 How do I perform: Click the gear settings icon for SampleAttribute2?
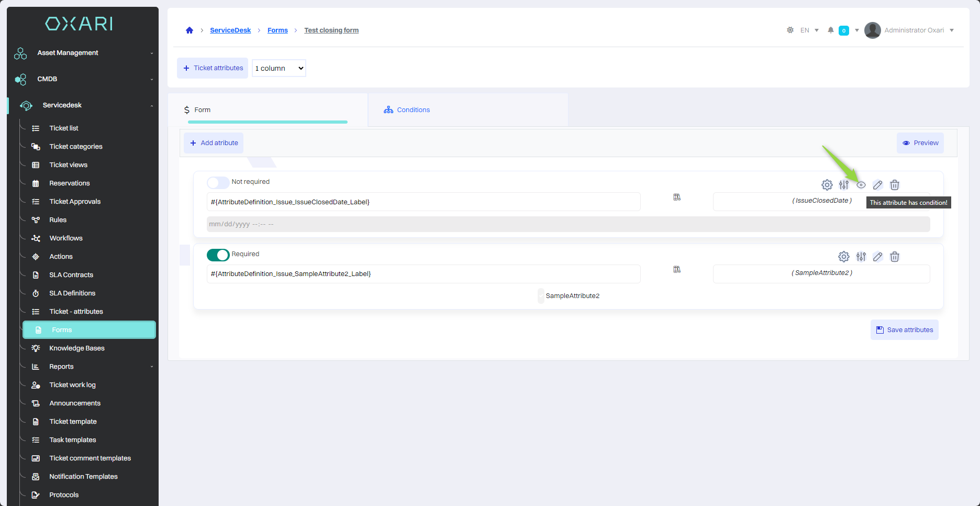click(844, 257)
